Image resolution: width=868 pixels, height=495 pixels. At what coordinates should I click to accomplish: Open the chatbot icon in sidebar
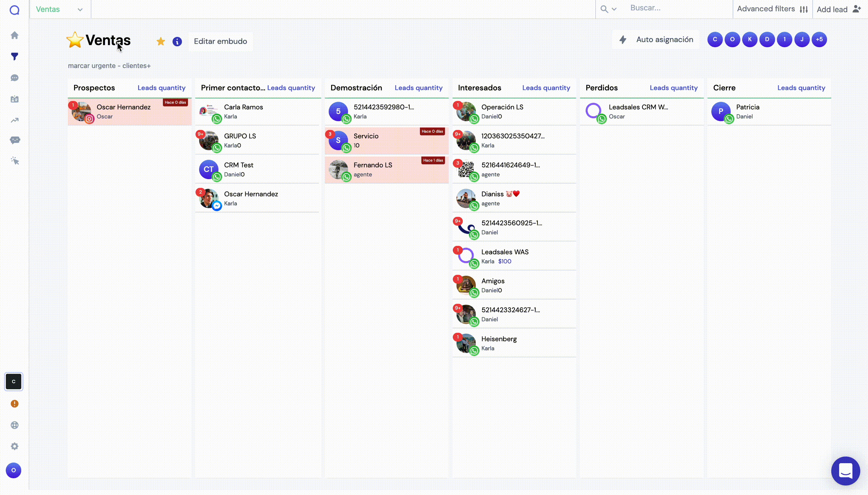coord(15,140)
